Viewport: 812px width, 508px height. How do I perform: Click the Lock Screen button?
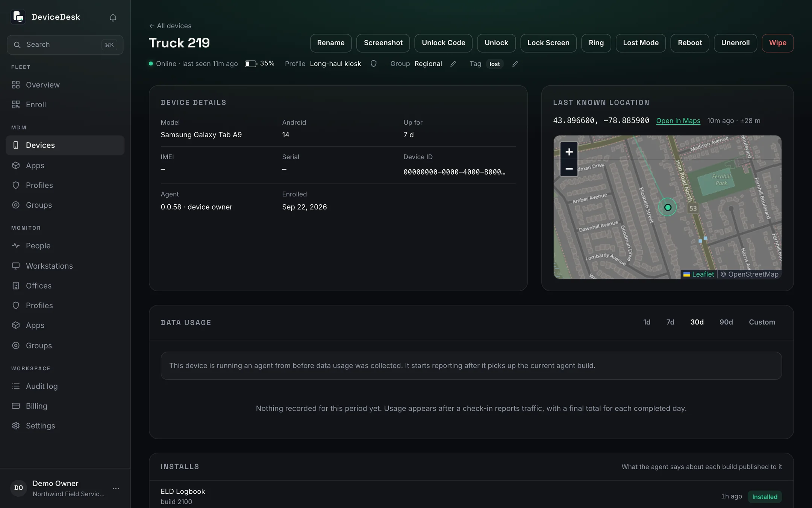click(x=548, y=43)
